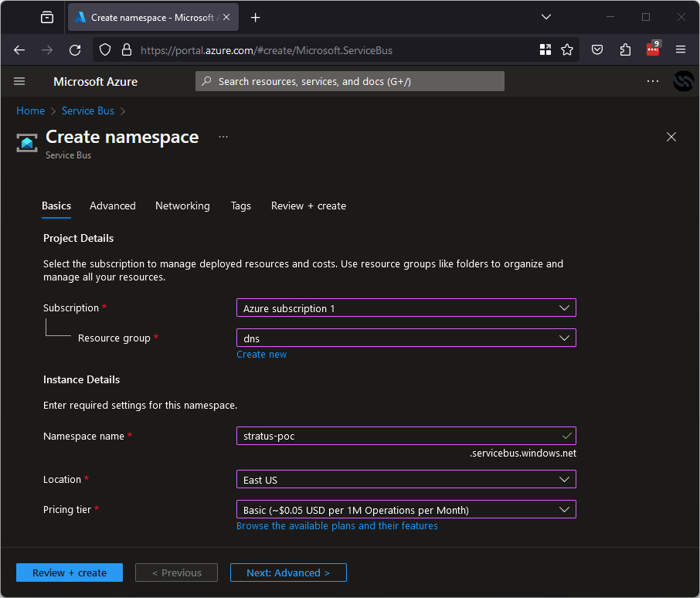700x598 pixels.
Task: Open the Pocket save icon
Action: (597, 50)
